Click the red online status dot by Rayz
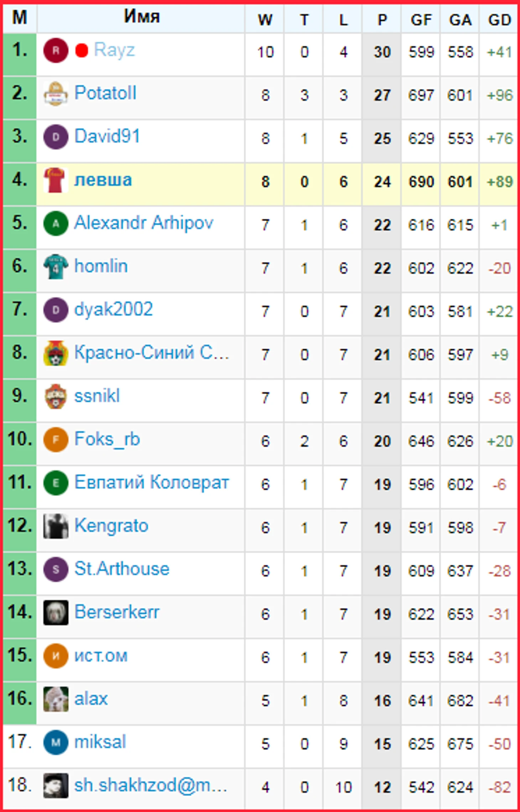Image resolution: width=520 pixels, height=812 pixels. click(82, 51)
